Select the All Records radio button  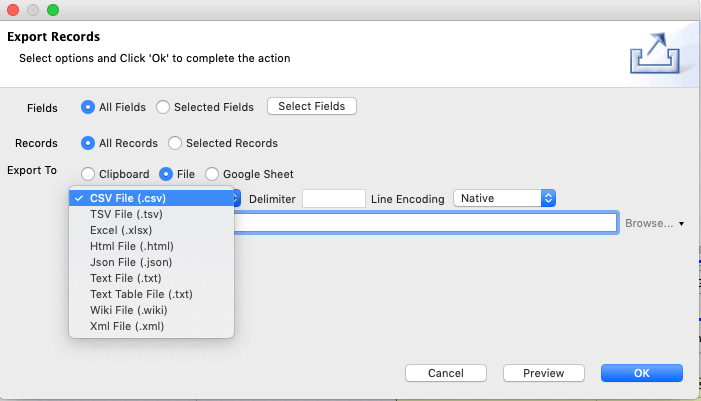[x=88, y=143]
